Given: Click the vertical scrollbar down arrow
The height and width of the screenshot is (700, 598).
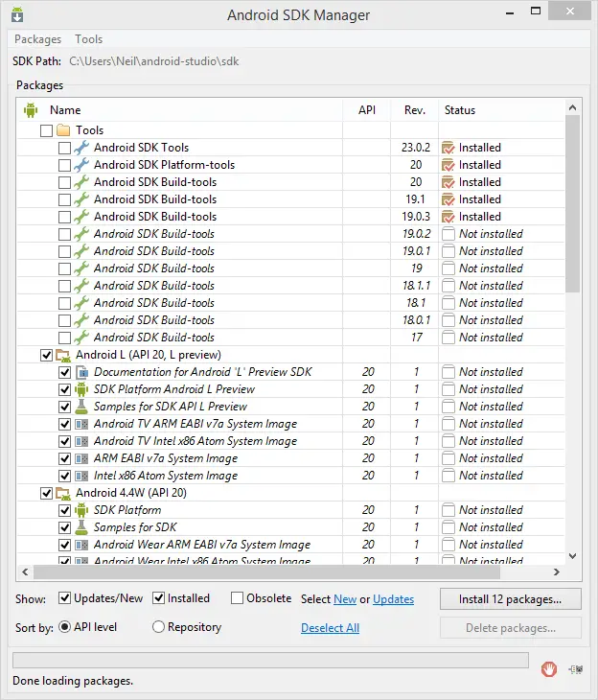Looking at the screenshot, I should tap(573, 555).
